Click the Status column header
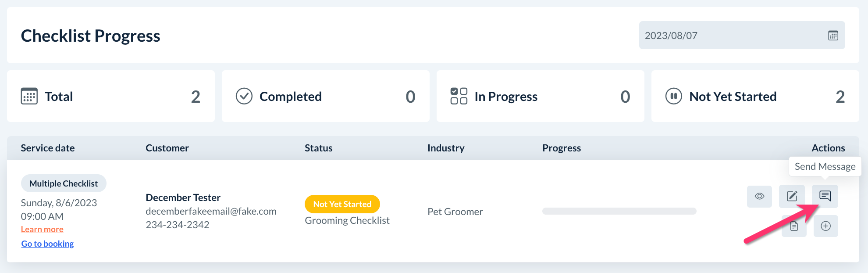 [x=319, y=148]
